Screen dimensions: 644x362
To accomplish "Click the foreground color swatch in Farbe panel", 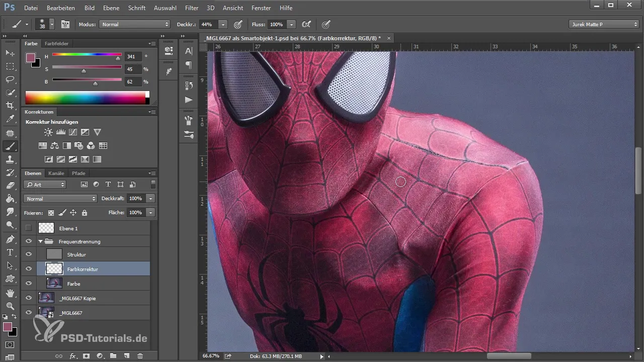I will [31, 57].
